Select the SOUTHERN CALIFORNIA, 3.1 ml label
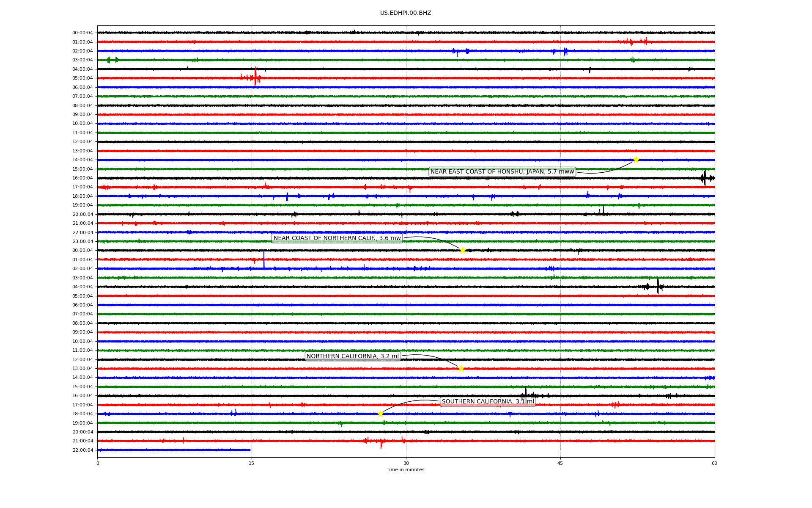The image size is (812, 508). tap(488, 401)
